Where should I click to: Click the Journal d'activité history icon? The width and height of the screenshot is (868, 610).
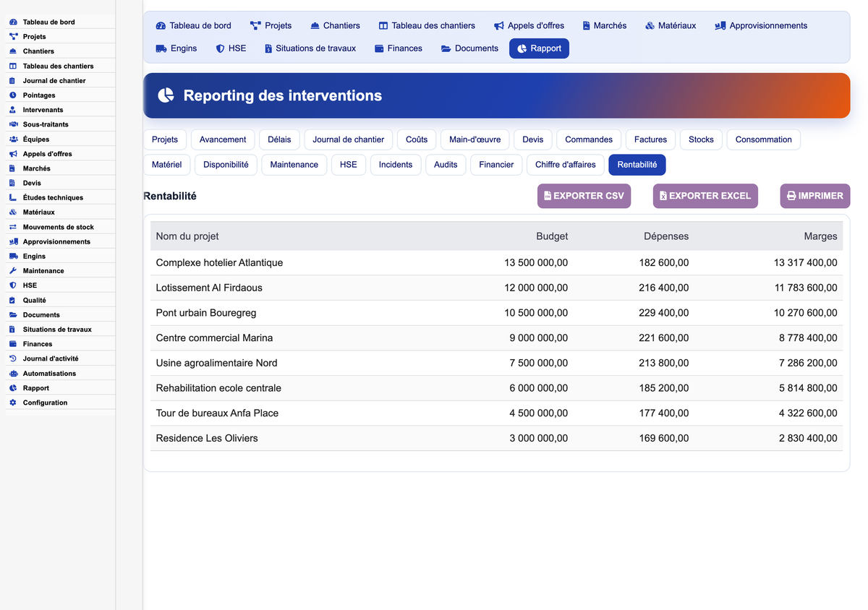coord(13,358)
